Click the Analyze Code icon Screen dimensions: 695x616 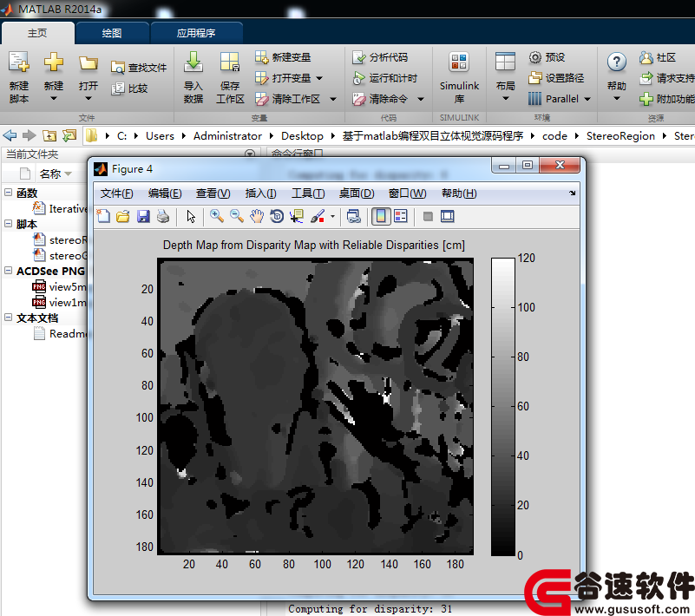[x=358, y=57]
